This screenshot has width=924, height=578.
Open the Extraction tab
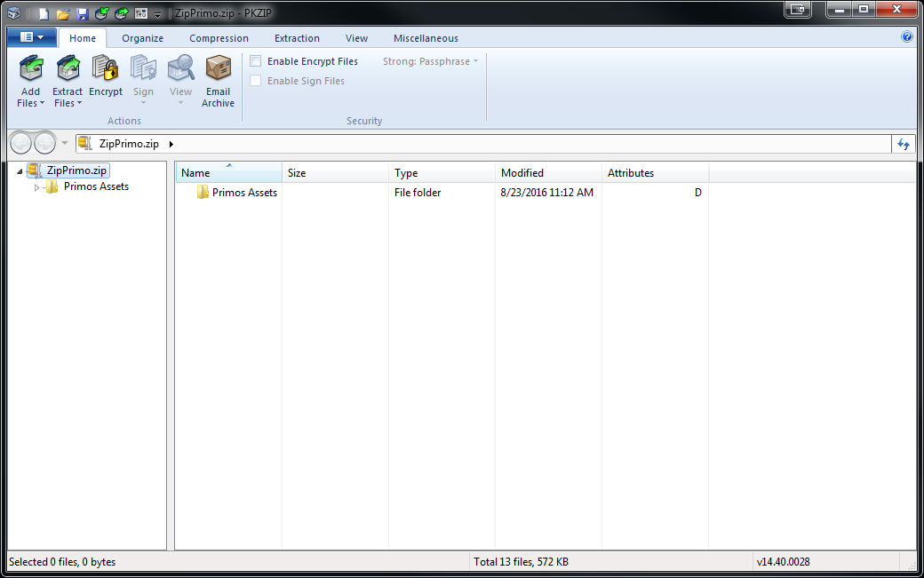297,38
